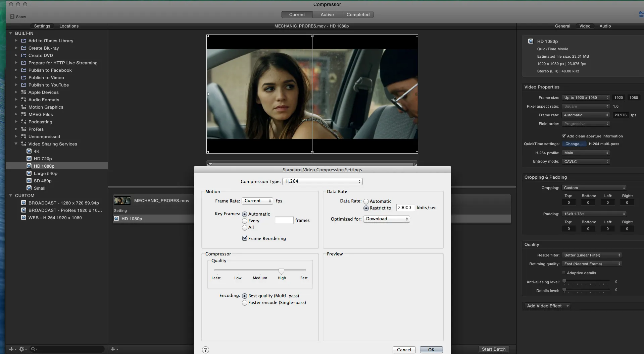
Task: Switch to the Completed batch tab
Action: click(358, 14)
